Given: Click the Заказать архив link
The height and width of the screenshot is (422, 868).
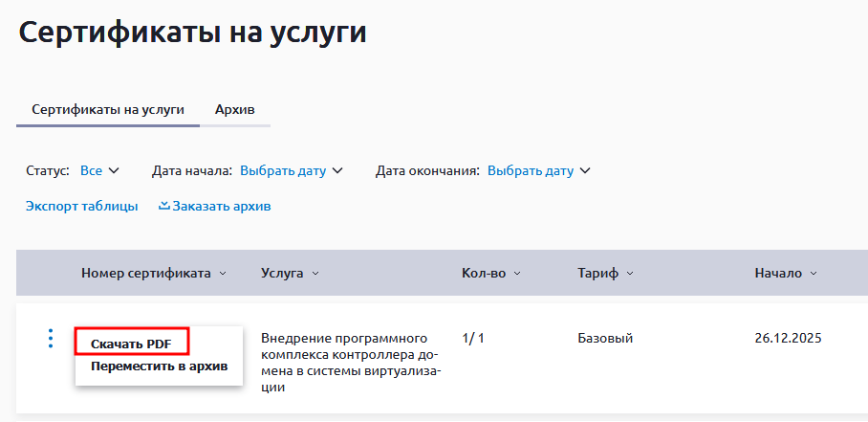Looking at the screenshot, I should (x=222, y=207).
